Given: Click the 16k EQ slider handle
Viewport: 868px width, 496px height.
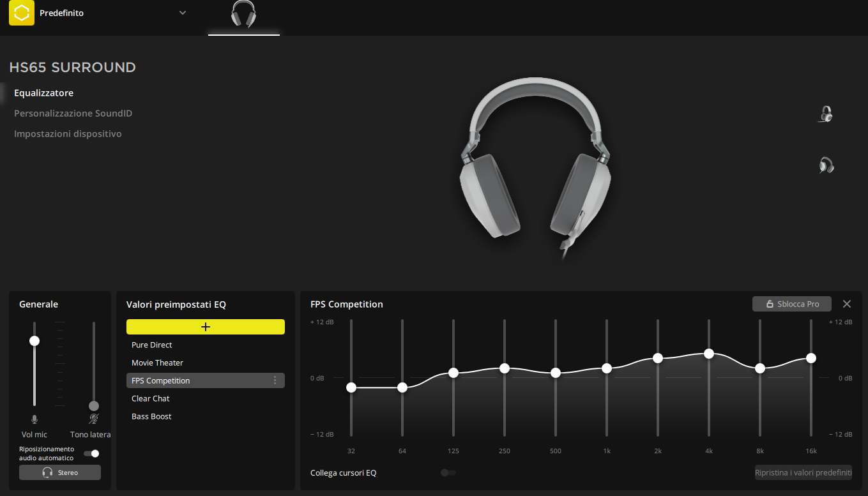Looking at the screenshot, I should 811,358.
